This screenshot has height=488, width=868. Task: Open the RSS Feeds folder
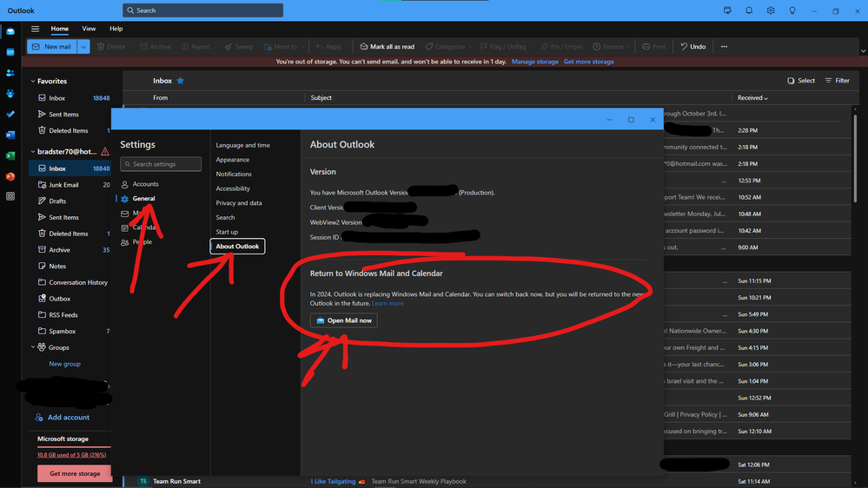click(63, 315)
